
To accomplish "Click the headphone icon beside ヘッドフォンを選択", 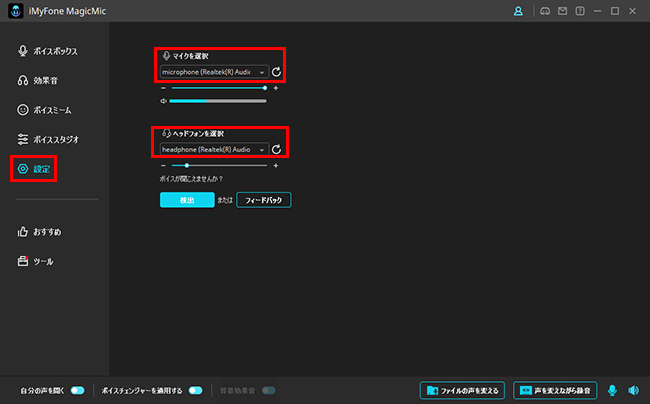I will pyautogui.click(x=166, y=133).
